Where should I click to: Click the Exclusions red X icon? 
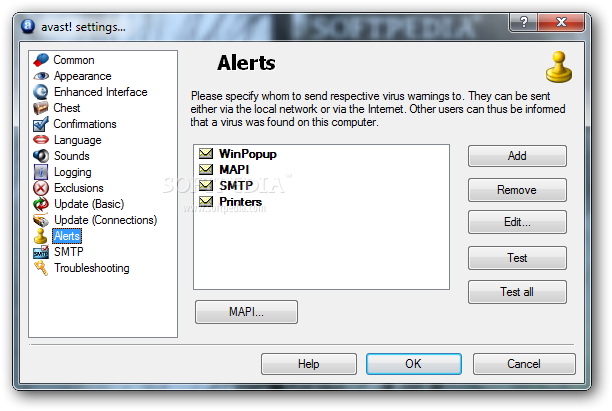pyautogui.click(x=41, y=188)
